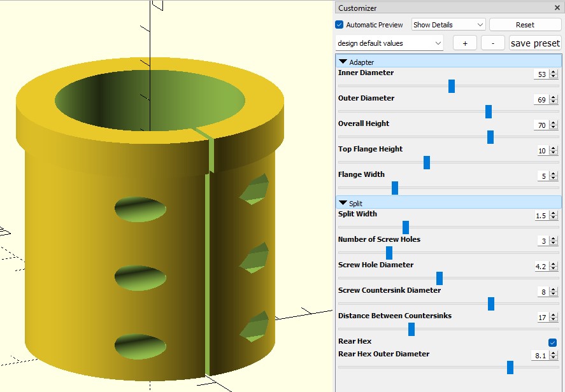Collapse the Split section
Viewport: 565px width, 392px height.
(345, 202)
